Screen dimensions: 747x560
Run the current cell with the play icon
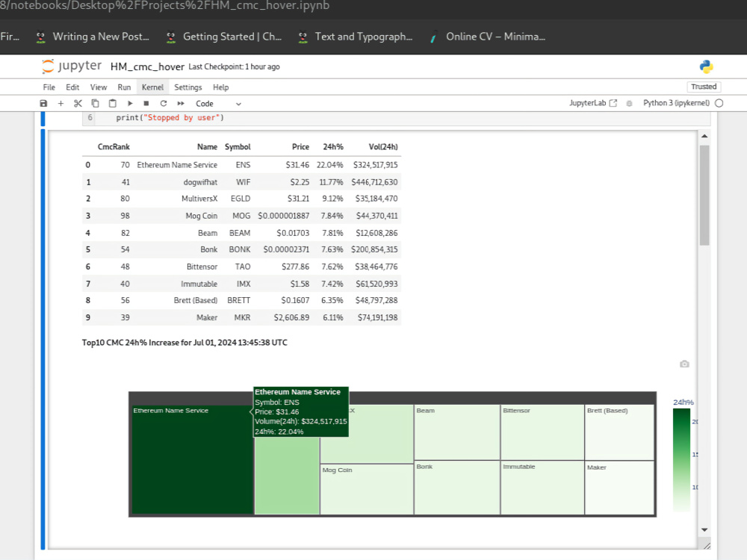[x=129, y=103]
